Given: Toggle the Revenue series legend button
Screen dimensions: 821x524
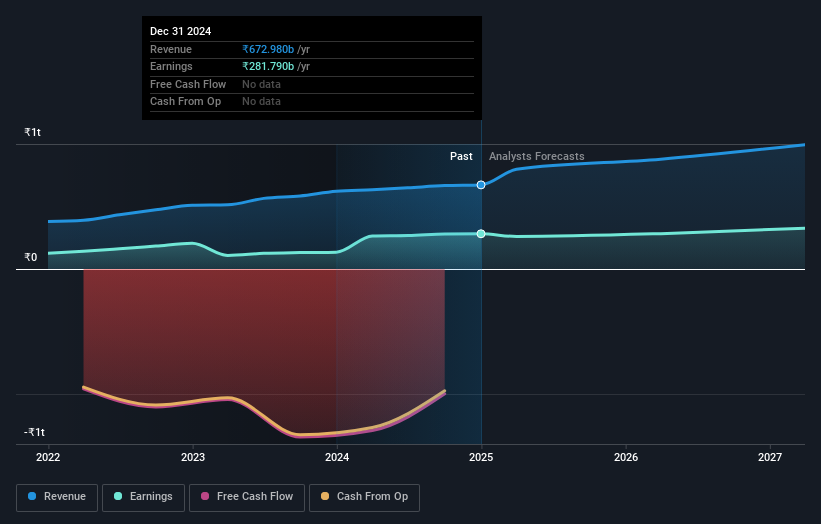Looking at the screenshot, I should click(57, 497).
